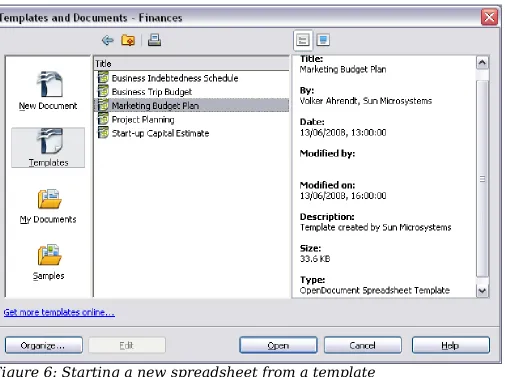Image resolution: width=505 pixels, height=377 pixels.
Task: Click the Project Planning spreadsheet icon
Action: pyautogui.click(x=103, y=119)
